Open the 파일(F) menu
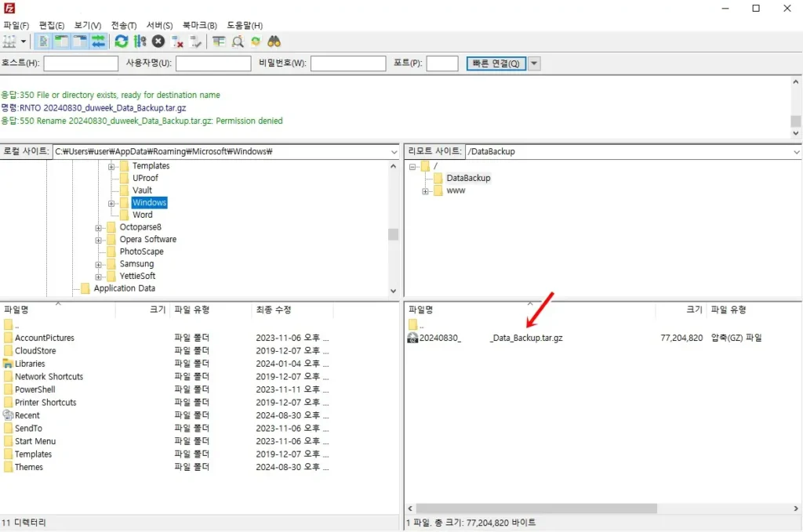 [16, 26]
